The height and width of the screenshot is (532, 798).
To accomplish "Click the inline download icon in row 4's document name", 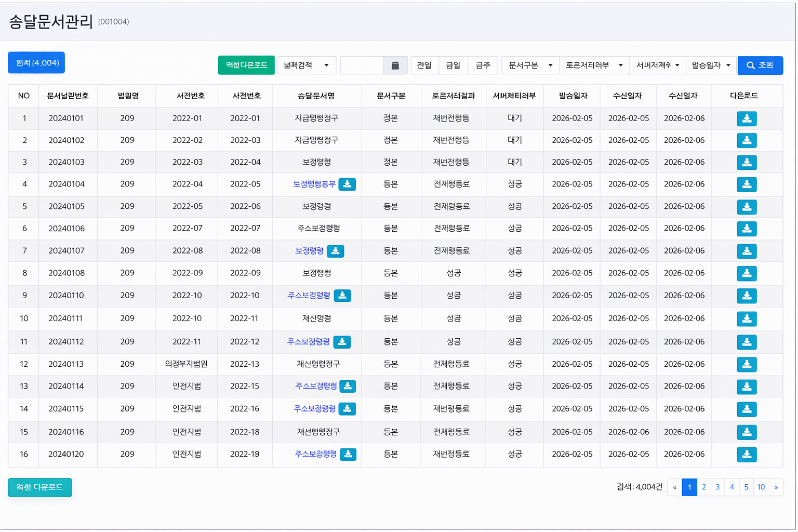I will [x=347, y=184].
